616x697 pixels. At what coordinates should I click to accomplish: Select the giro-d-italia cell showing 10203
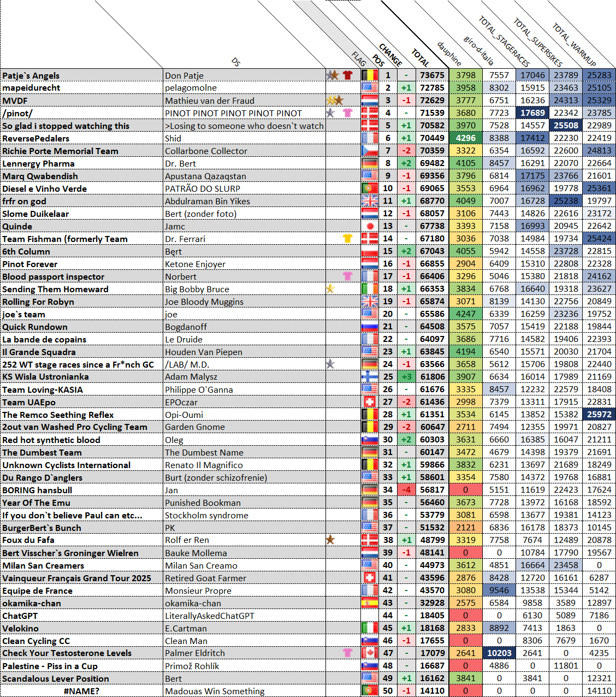[x=499, y=653]
